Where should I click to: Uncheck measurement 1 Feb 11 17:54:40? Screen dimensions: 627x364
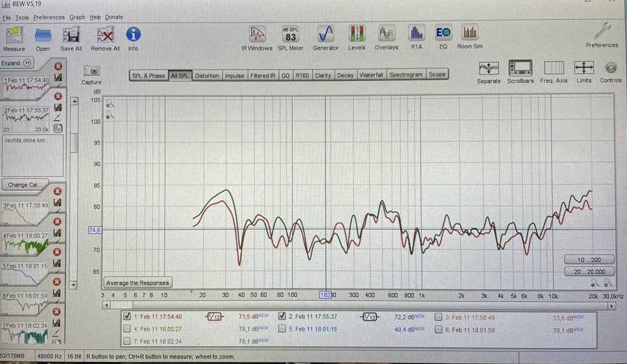coord(128,316)
